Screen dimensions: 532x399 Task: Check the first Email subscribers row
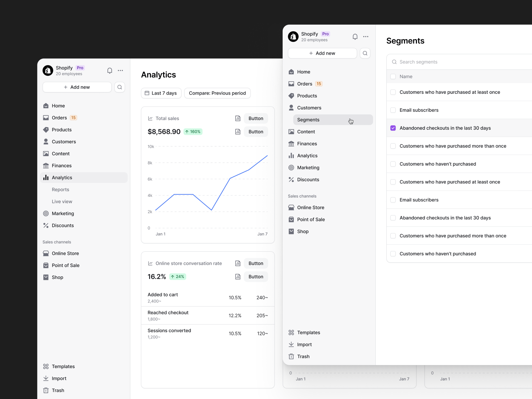click(x=393, y=110)
